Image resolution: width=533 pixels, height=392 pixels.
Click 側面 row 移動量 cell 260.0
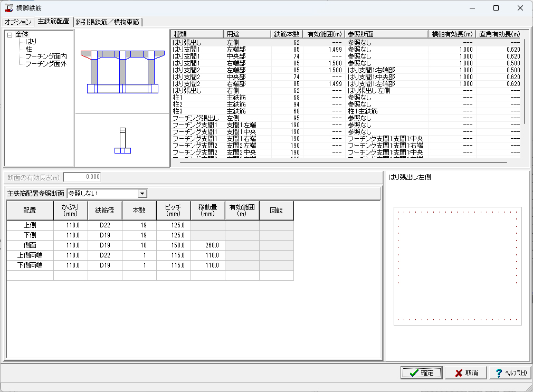point(207,245)
